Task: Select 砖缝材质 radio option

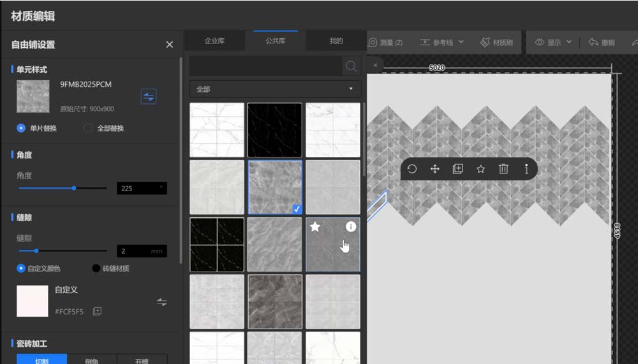Action: 96,268
